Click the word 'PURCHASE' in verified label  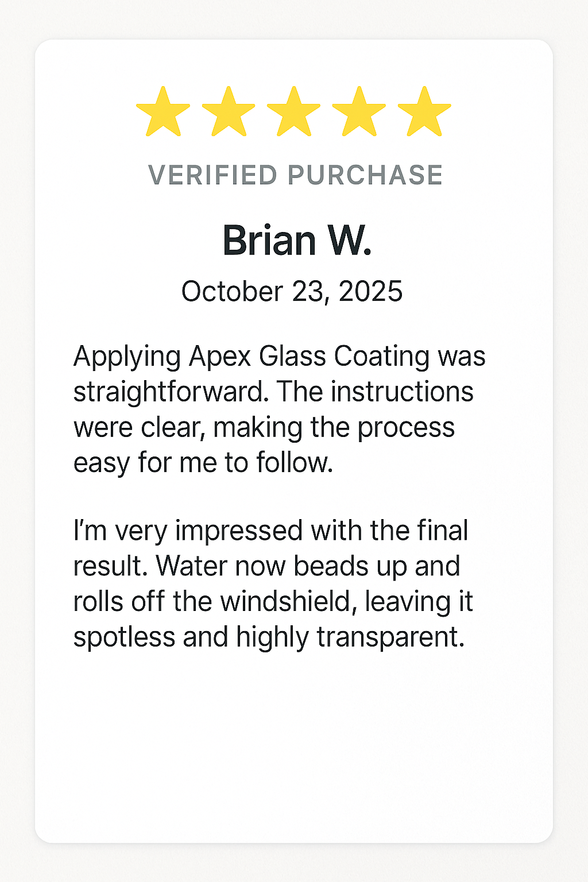click(x=365, y=175)
